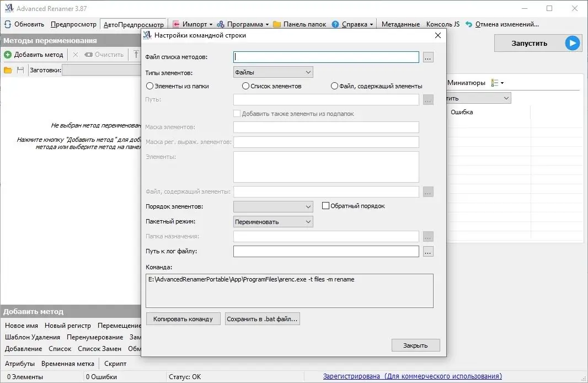Select the Импорт arrow icon on toolbar
Screen dimensions: 588x383
point(175,24)
